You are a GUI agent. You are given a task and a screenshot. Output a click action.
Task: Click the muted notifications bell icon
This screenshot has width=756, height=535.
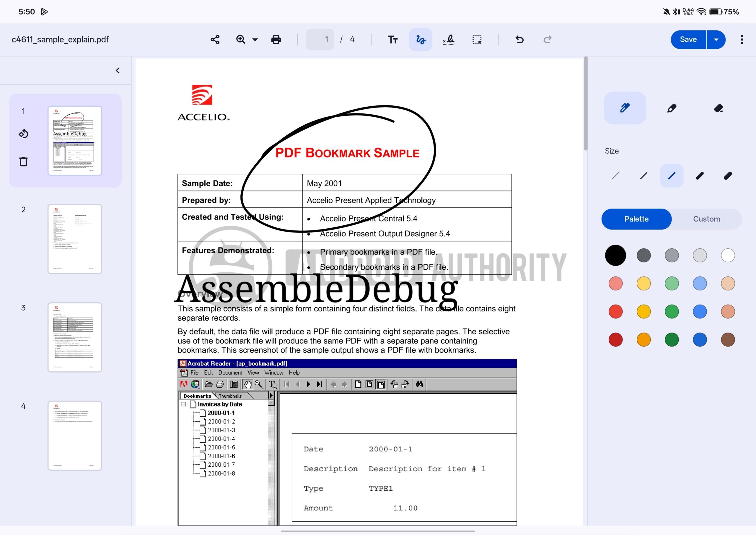tap(666, 12)
